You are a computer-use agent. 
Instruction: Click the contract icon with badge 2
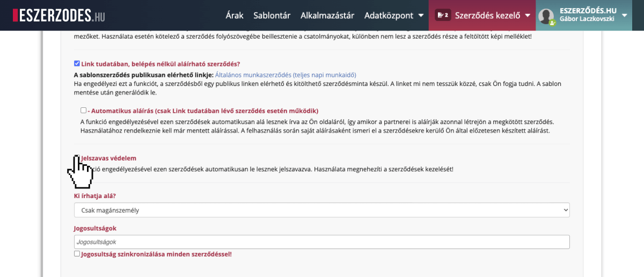tap(443, 15)
